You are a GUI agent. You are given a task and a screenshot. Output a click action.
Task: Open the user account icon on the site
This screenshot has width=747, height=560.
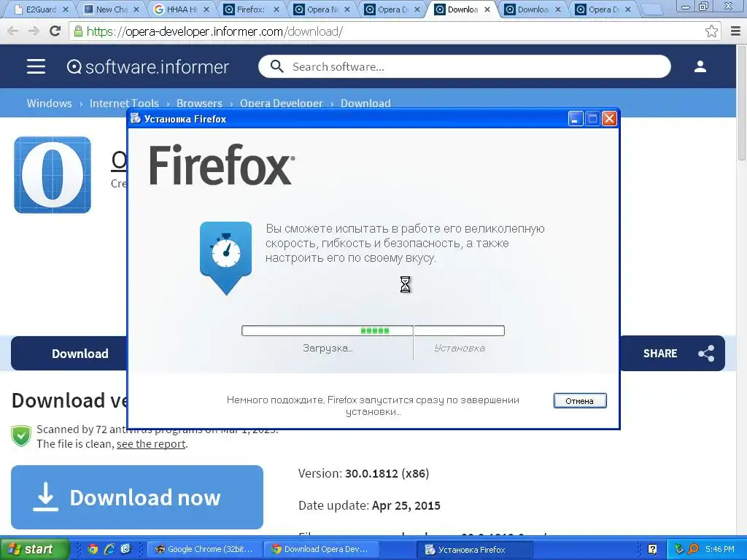700,66
